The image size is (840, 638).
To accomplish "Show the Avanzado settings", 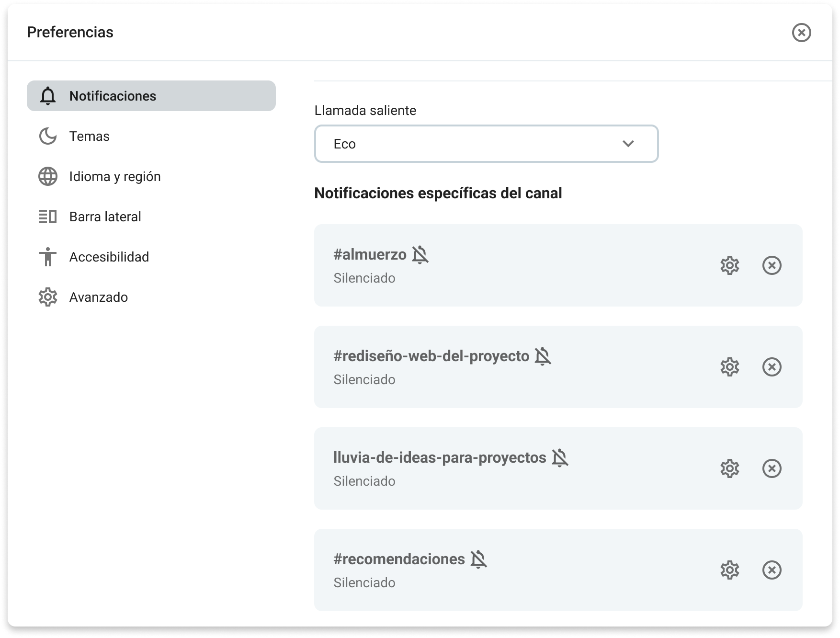I will [98, 297].
